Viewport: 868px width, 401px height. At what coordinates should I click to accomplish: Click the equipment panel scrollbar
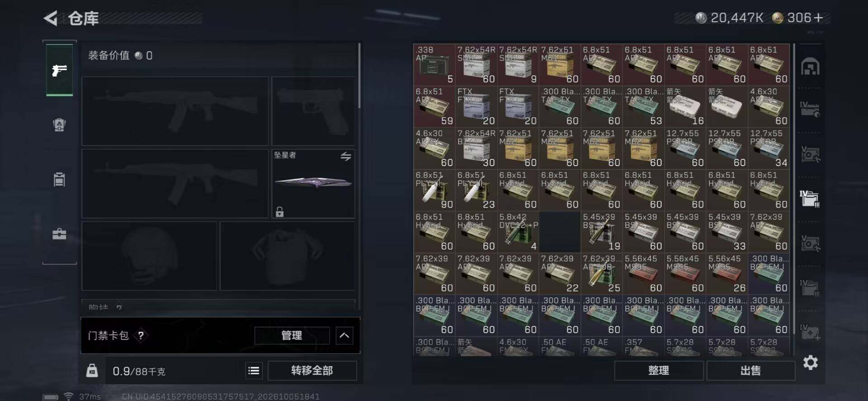point(359,76)
